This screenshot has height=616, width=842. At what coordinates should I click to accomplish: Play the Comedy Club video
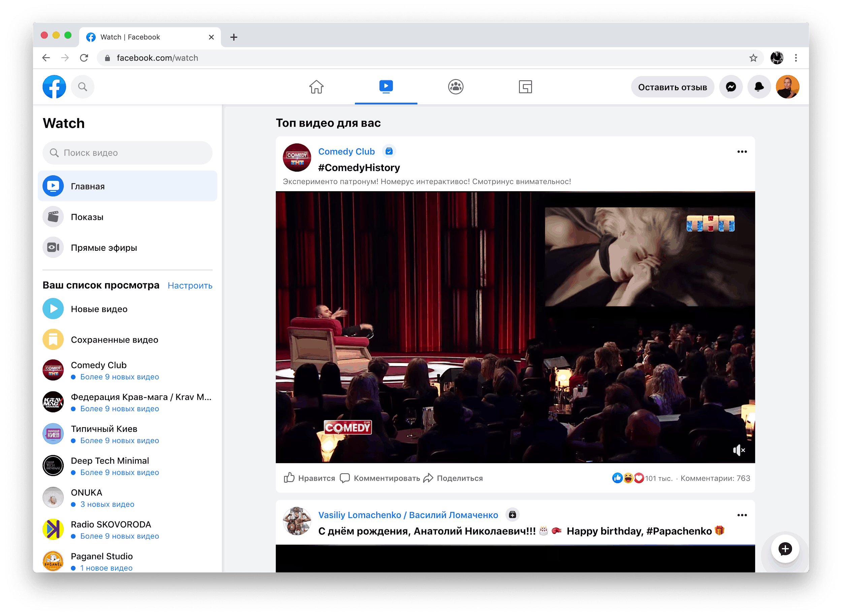[x=515, y=328]
